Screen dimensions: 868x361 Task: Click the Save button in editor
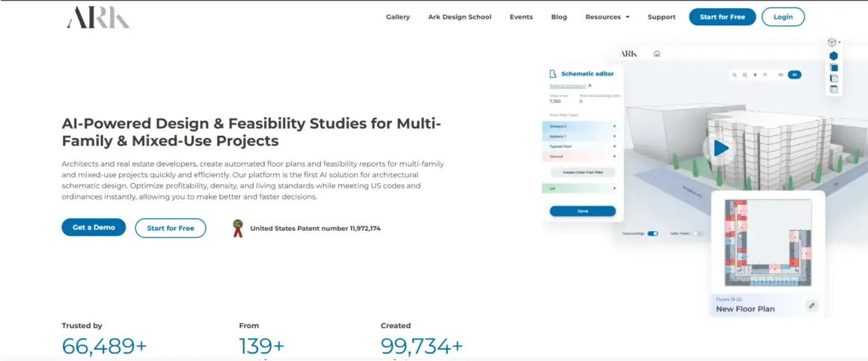582,212
